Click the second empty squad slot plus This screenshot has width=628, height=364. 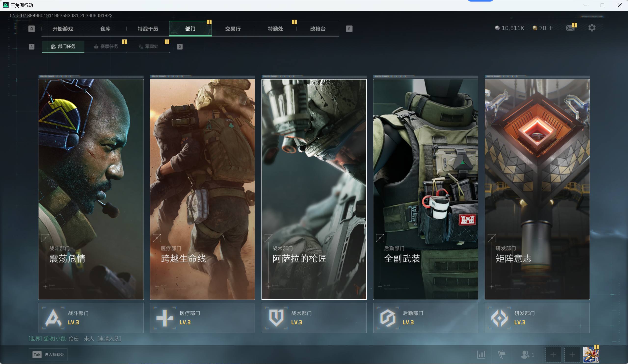(572, 354)
